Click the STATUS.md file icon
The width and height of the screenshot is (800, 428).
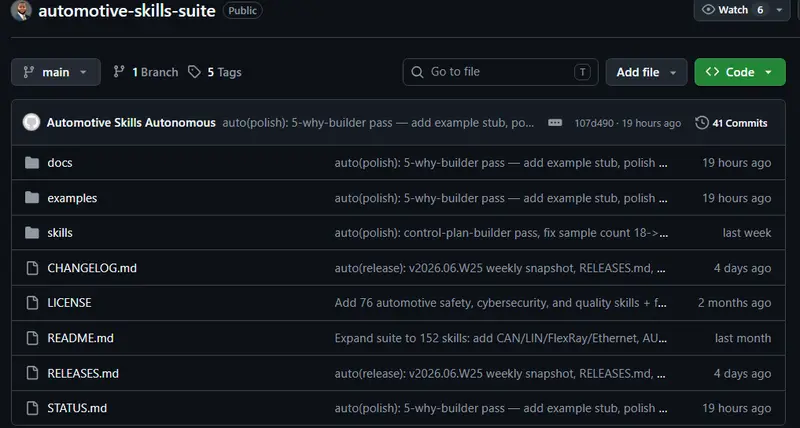32,408
